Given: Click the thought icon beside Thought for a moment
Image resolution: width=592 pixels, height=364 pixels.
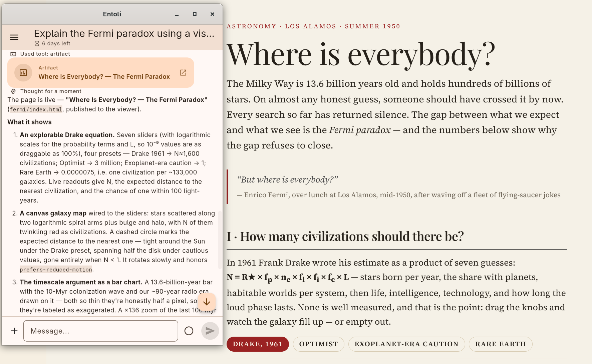Looking at the screenshot, I should pos(13,91).
